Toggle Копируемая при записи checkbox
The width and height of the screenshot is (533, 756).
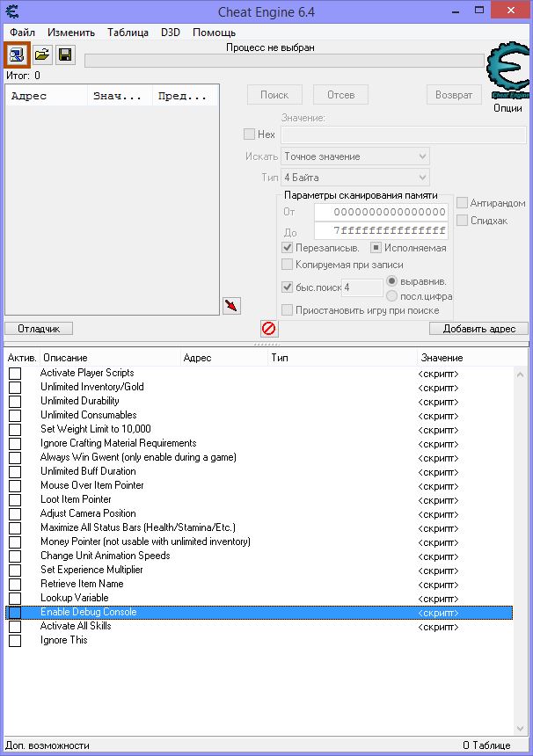[287, 265]
